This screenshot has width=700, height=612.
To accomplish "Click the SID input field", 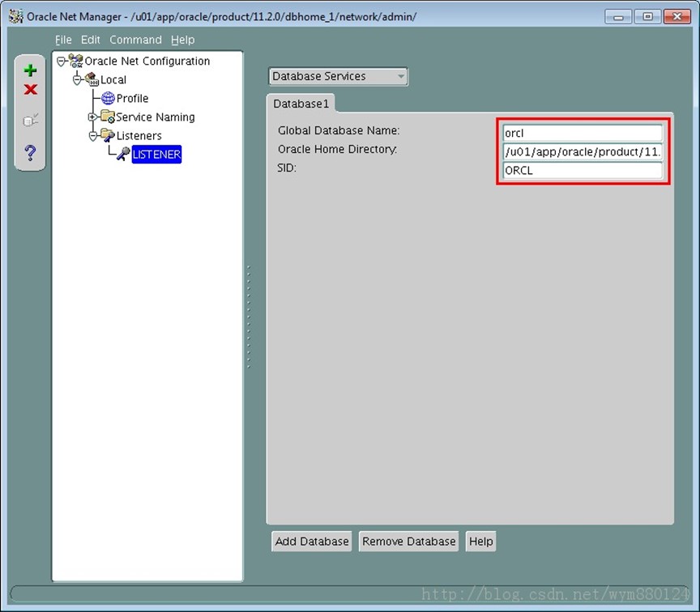I will click(583, 170).
